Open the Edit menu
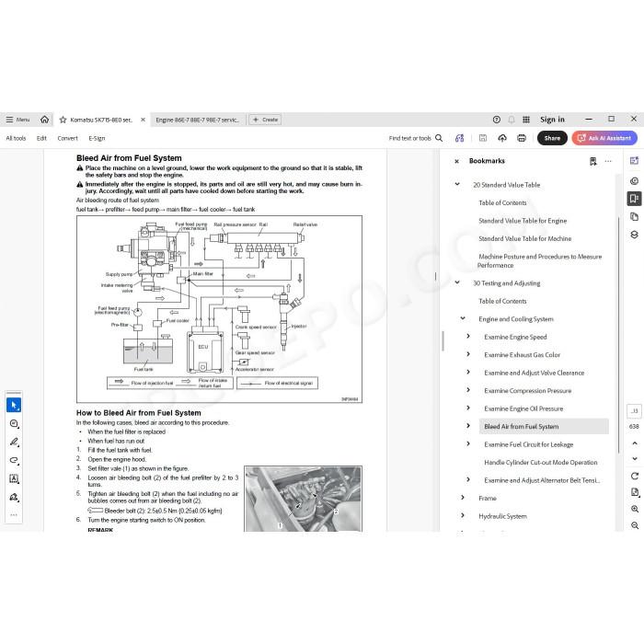The width and height of the screenshot is (644, 644). click(x=41, y=138)
